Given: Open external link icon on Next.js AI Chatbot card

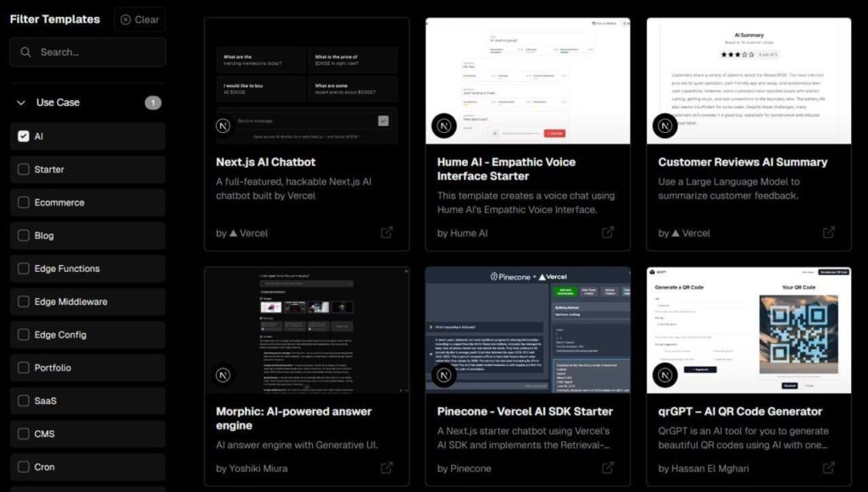Looking at the screenshot, I should 387,232.
